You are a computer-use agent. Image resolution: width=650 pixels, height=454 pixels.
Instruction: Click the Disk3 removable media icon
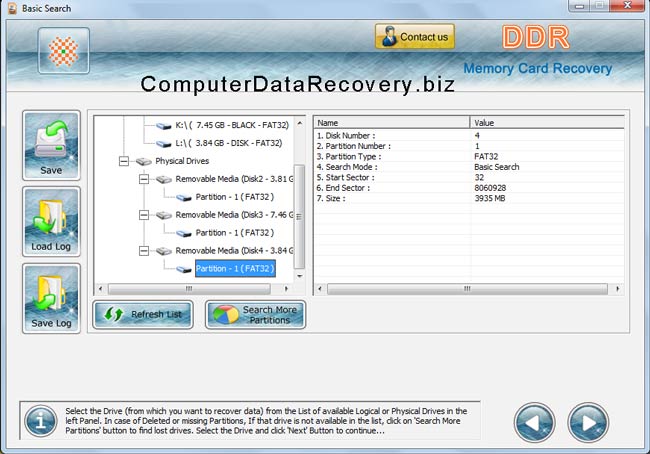164,215
